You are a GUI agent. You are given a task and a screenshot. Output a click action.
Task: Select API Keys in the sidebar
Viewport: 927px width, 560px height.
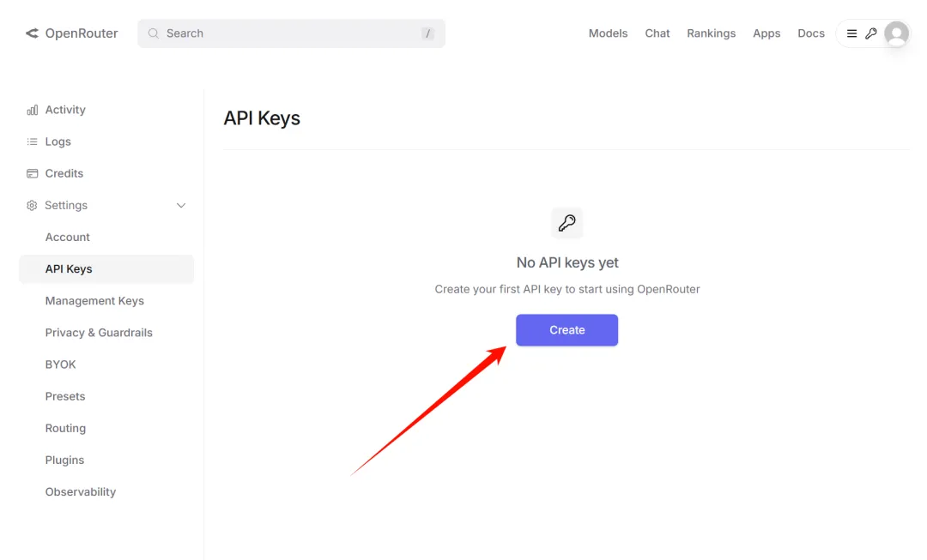(106, 268)
